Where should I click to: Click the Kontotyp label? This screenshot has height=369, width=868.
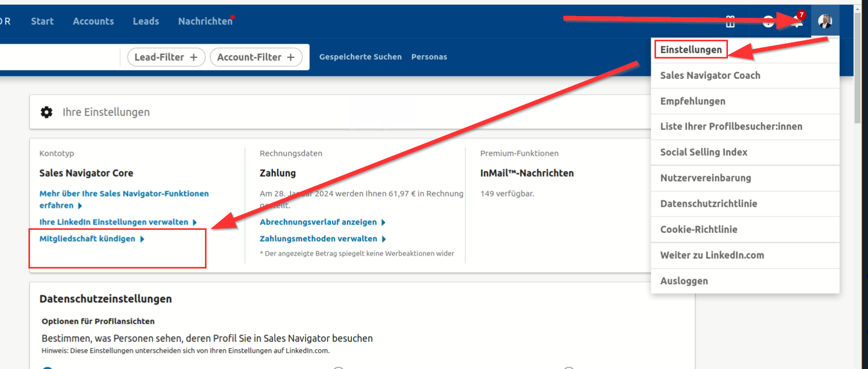(x=57, y=154)
